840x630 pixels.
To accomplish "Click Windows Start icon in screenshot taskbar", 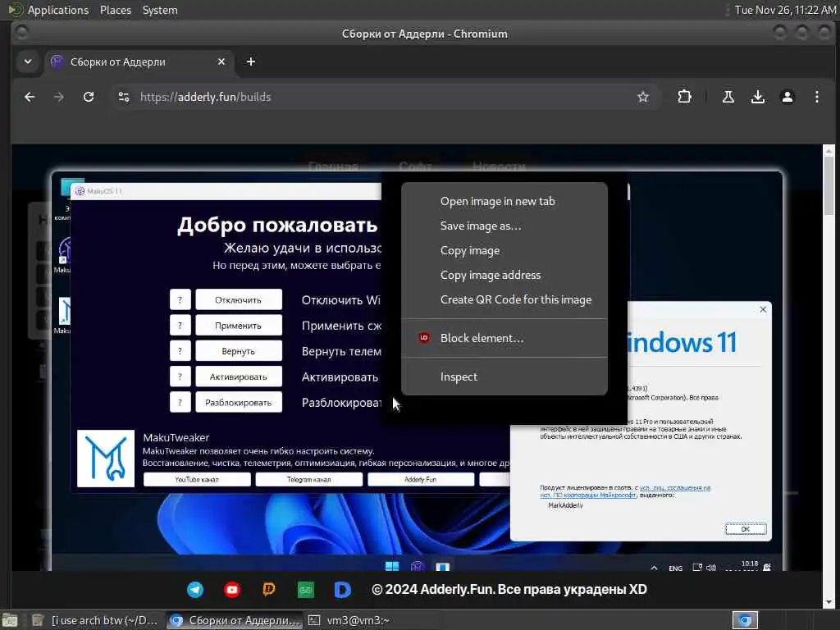I will 391,567.
